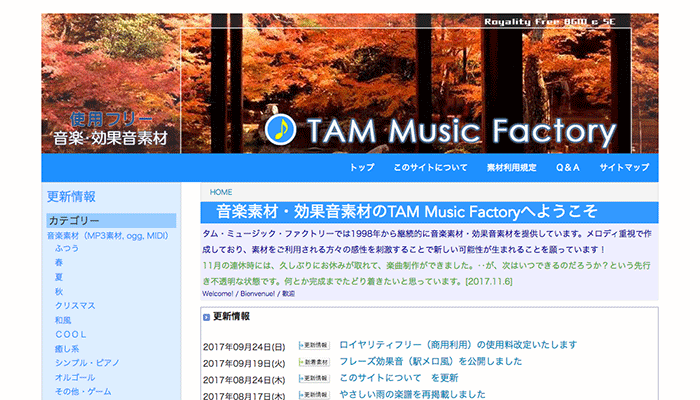
Task: Select COOL music category
Action: 71,334
